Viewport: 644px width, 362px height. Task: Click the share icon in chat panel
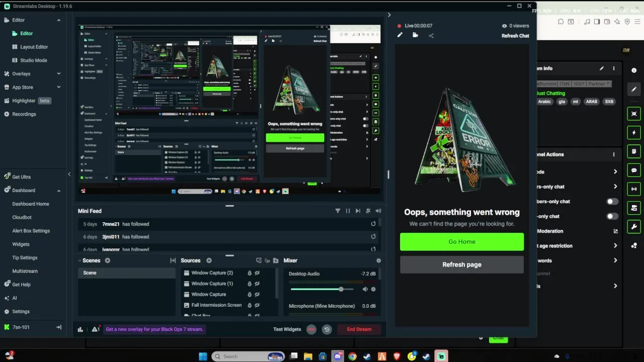tap(431, 35)
